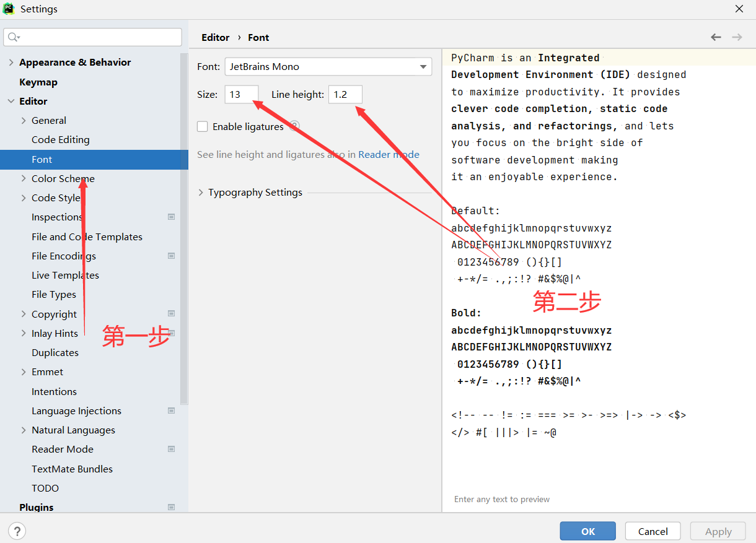The height and width of the screenshot is (543, 756).
Task: Click project-level icon beside File Encodings
Action: coord(172,256)
